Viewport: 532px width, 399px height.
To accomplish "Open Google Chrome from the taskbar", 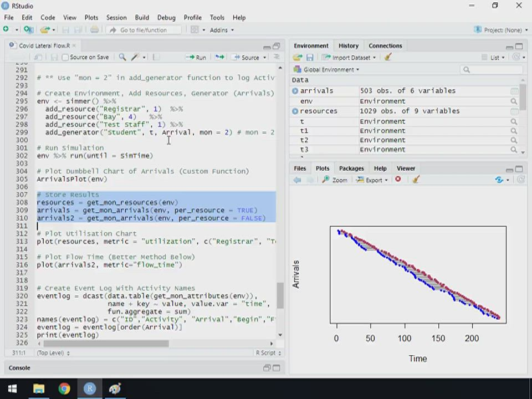I will pos(64,388).
